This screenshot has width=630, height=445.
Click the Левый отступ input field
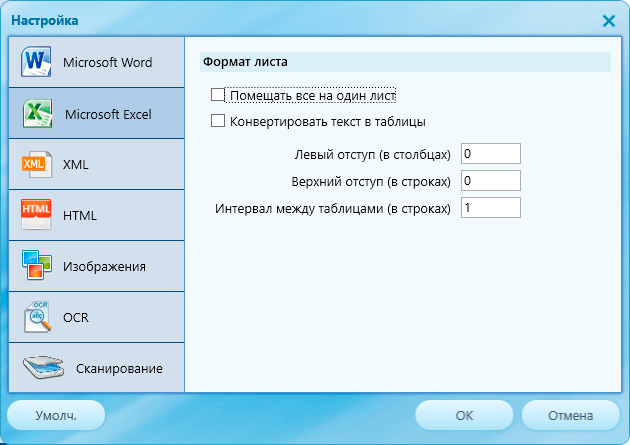click(x=491, y=153)
